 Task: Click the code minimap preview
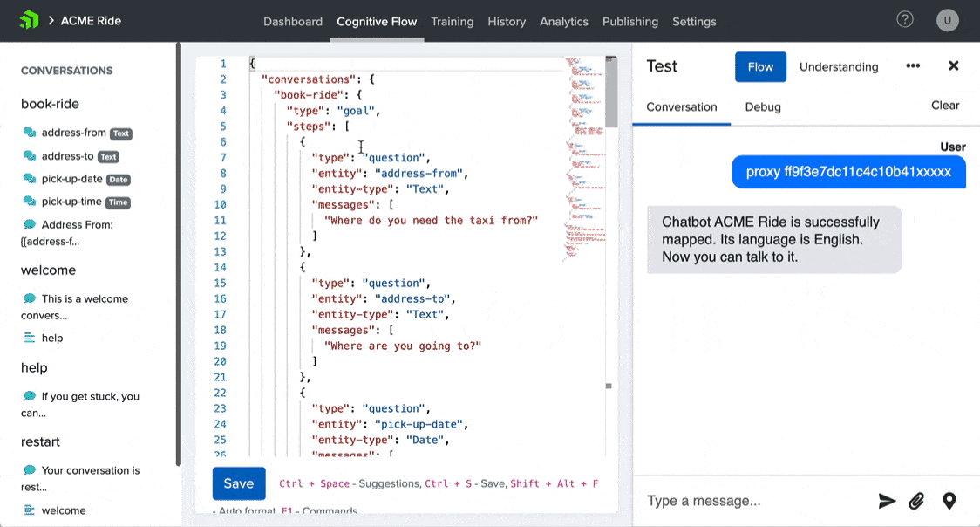click(x=584, y=158)
